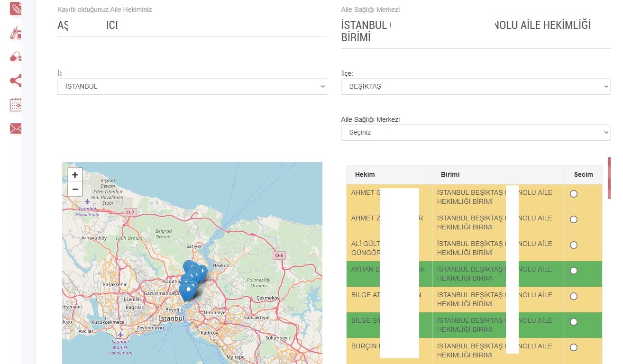Choose the doctor in the BURÇİN row

574,347
